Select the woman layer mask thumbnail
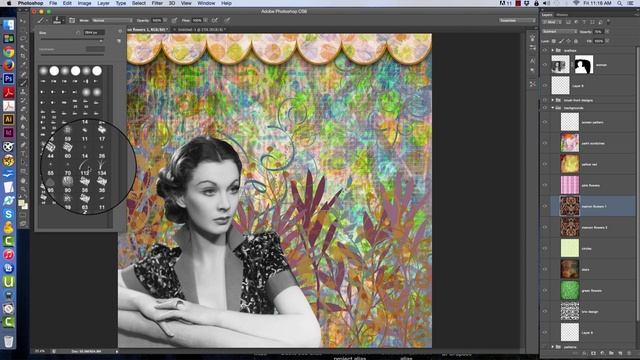This screenshot has width=640, height=360. click(584, 65)
